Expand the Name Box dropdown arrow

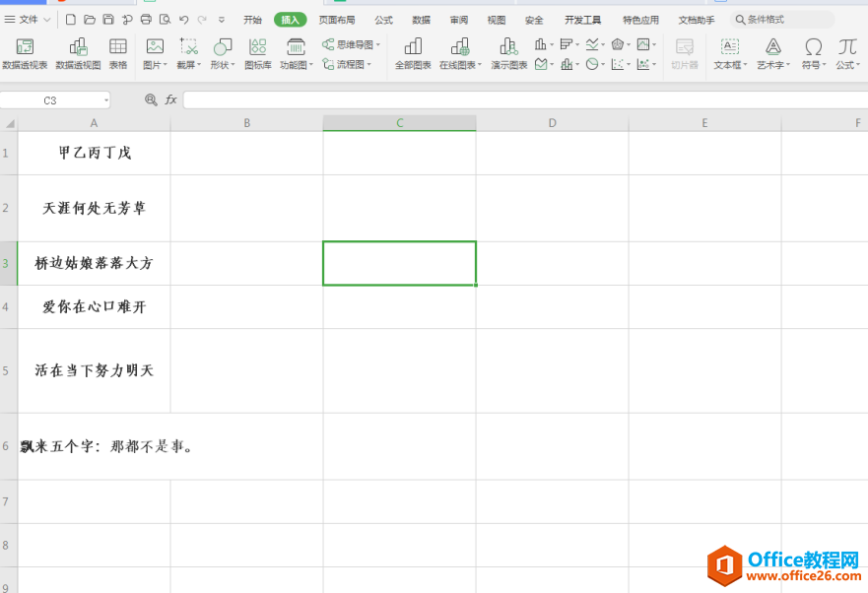(105, 100)
